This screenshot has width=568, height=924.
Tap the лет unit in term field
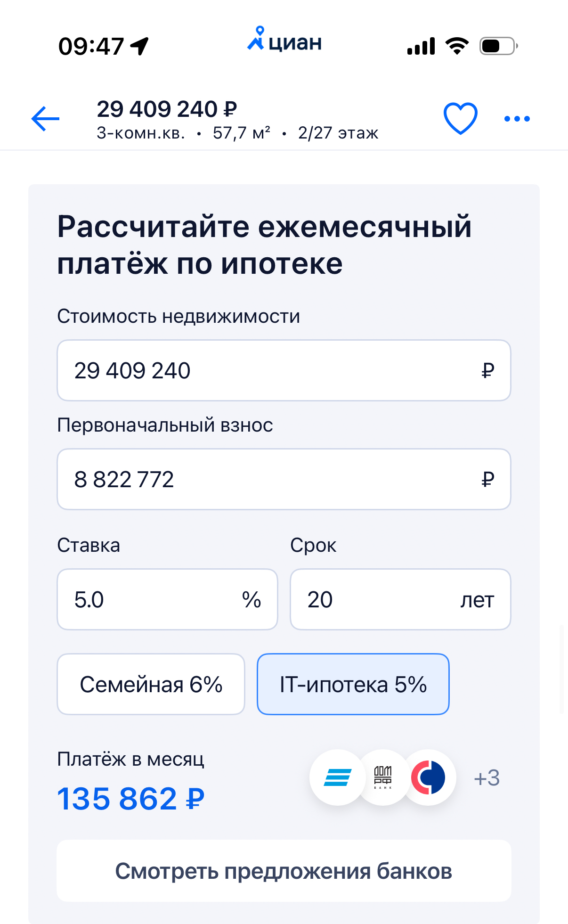click(x=477, y=600)
